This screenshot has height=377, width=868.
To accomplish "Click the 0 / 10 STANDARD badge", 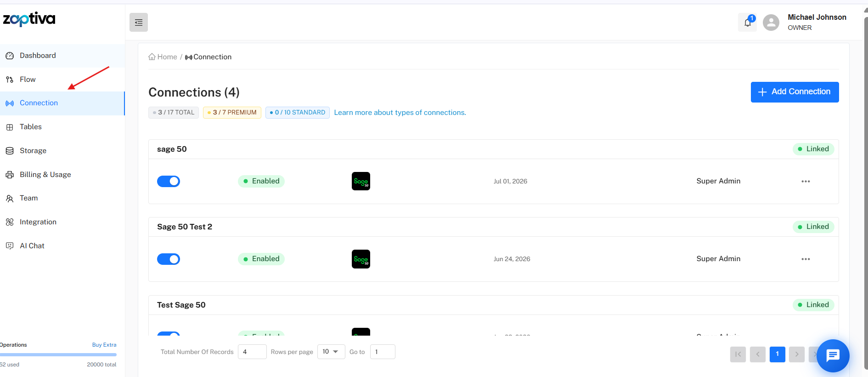I will coord(298,113).
